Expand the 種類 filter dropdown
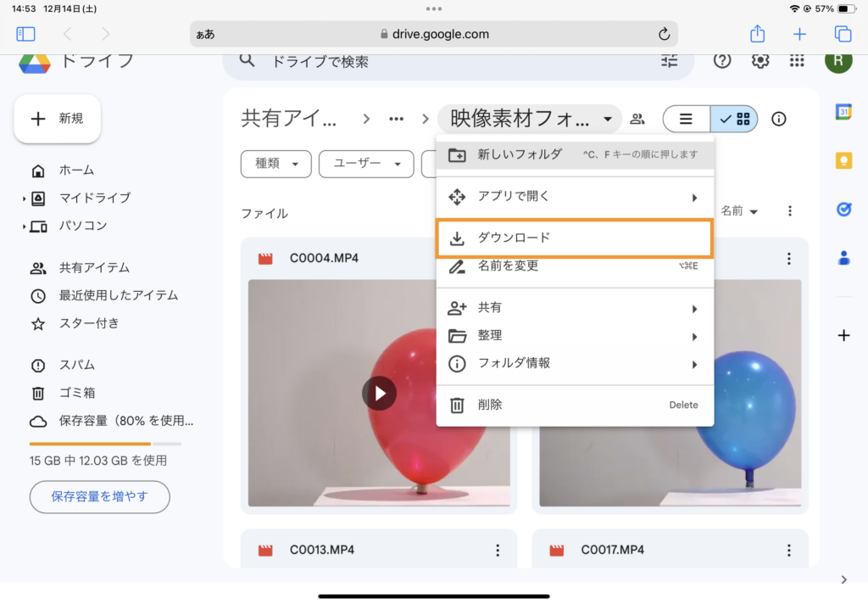The height and width of the screenshot is (604, 868). coord(276,164)
